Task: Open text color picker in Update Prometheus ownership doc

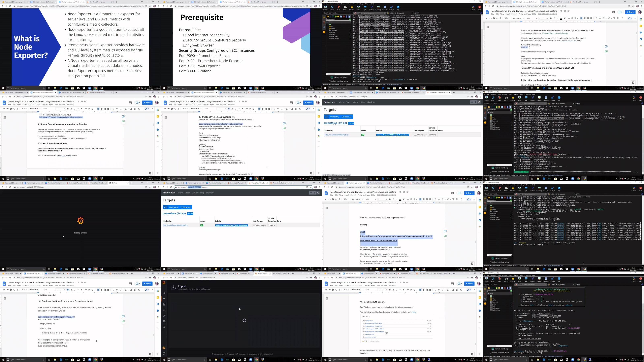Action: tap(78, 109)
